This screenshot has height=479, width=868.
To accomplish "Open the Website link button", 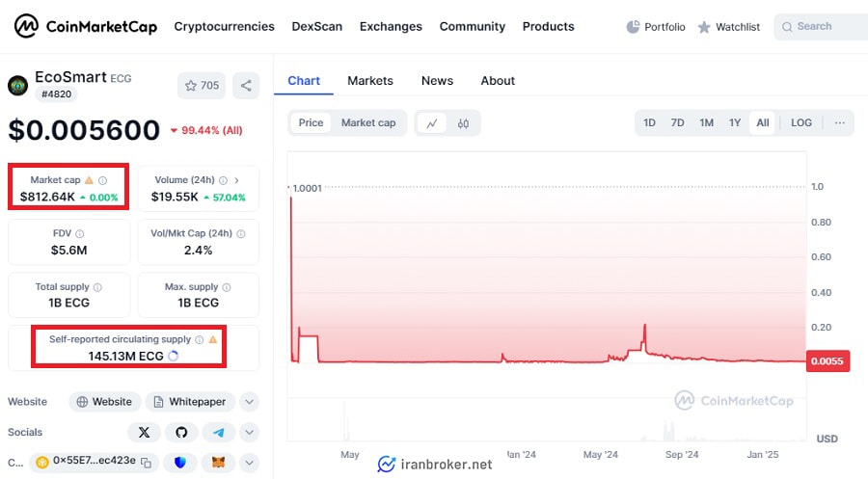I will pos(104,402).
